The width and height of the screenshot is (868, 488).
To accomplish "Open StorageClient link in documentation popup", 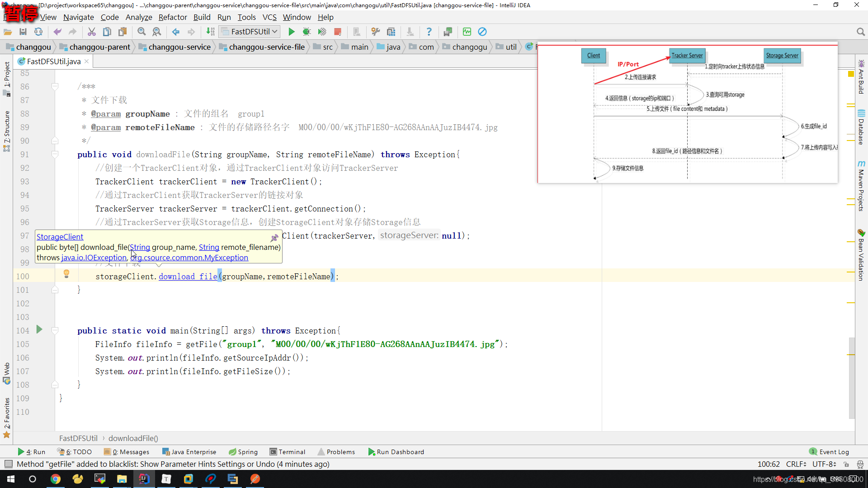I will (x=60, y=237).
